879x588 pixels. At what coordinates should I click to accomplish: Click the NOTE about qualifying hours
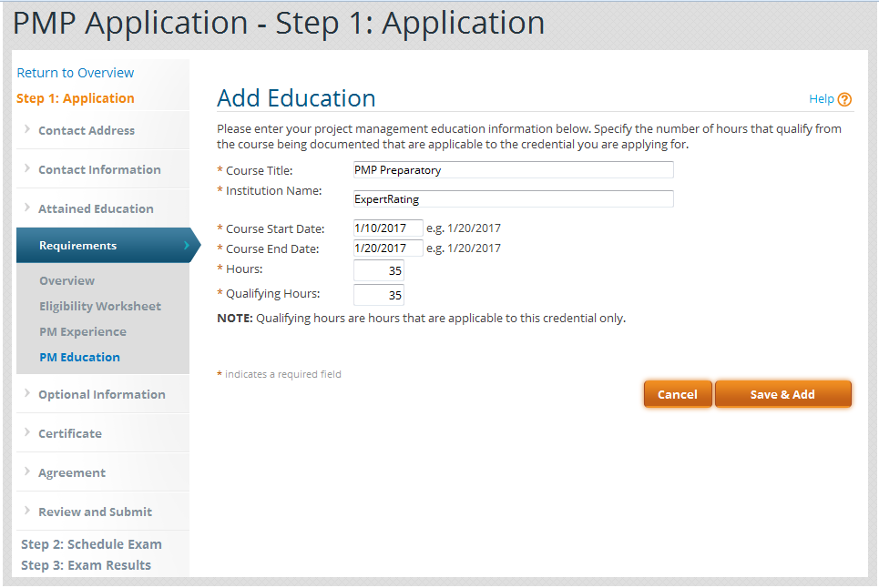421,318
